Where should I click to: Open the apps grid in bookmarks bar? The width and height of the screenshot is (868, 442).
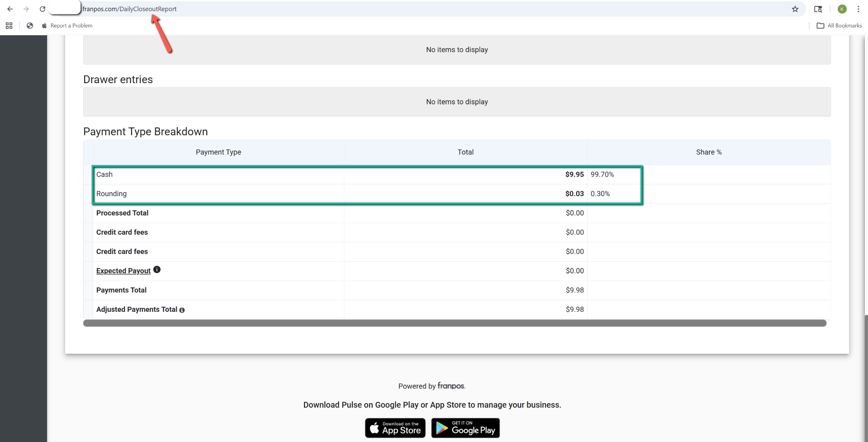[9, 26]
